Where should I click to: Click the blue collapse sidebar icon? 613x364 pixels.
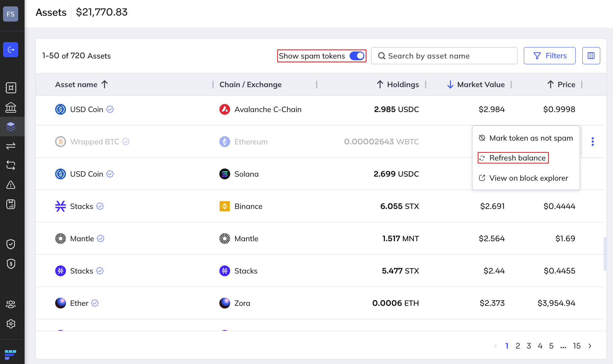(x=10, y=50)
